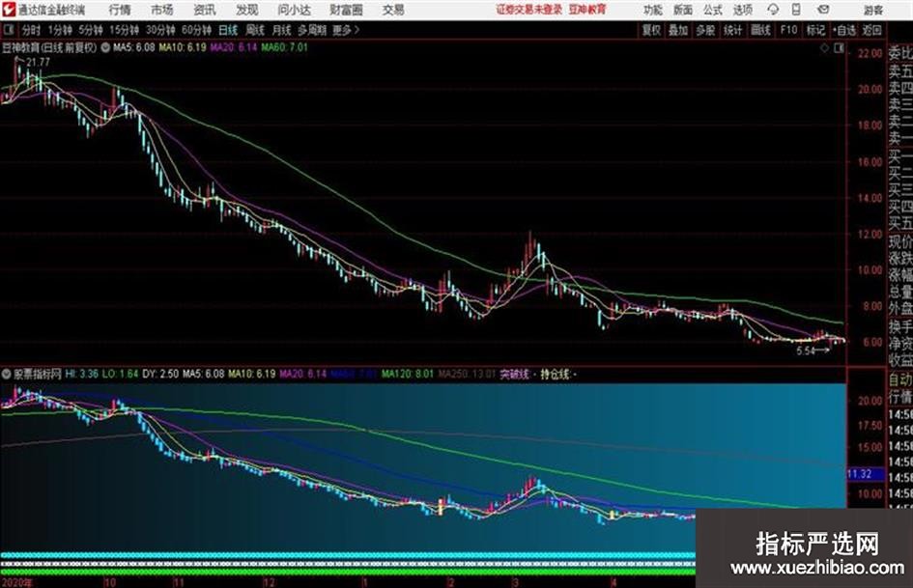The height and width of the screenshot is (588, 913).
Task: Expand the 更多 periods dropdown
Action: point(346,30)
